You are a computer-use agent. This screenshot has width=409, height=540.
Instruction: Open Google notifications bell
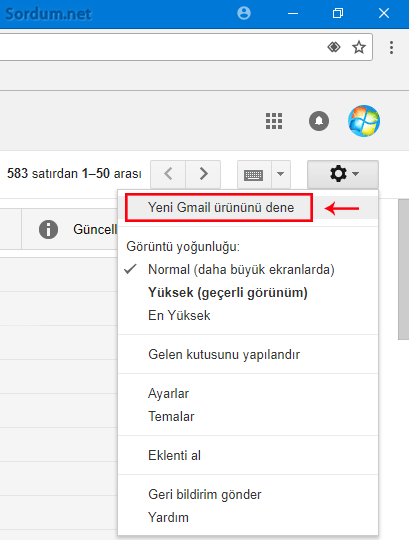click(x=319, y=121)
